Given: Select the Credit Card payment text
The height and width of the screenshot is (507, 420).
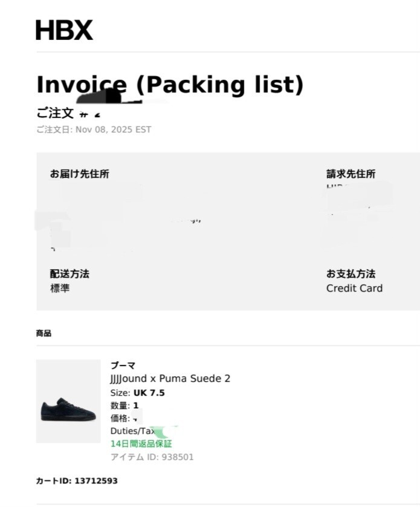Looking at the screenshot, I should pos(354,289).
